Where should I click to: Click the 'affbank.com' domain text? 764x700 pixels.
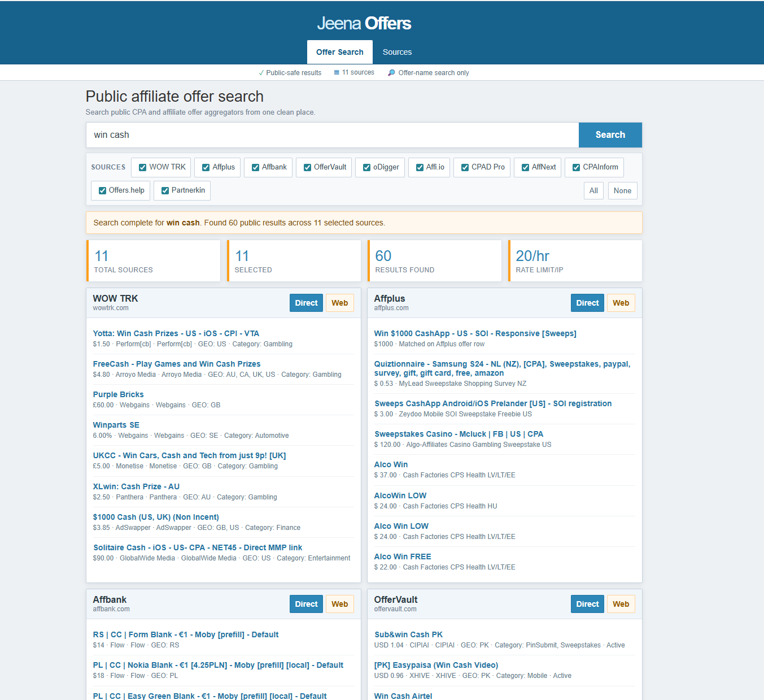(x=111, y=609)
